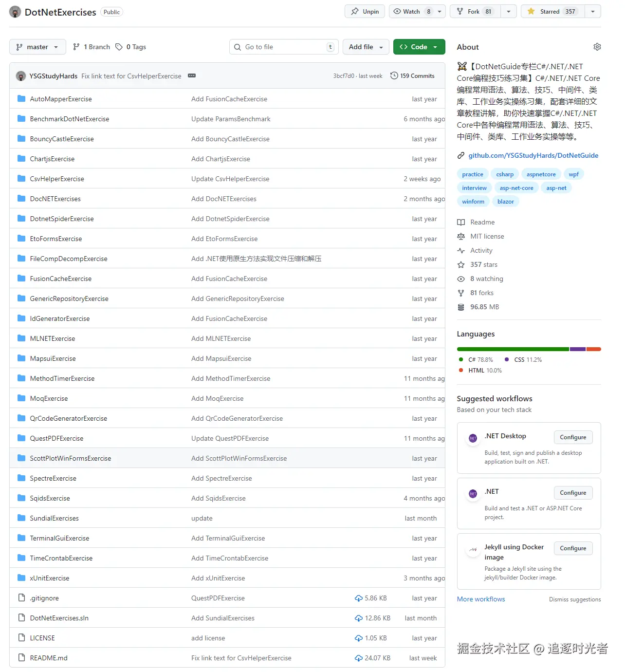Click the YSGStudyHards avatar in commit bar
This screenshot has width=625, height=672.
pyautogui.click(x=21, y=76)
